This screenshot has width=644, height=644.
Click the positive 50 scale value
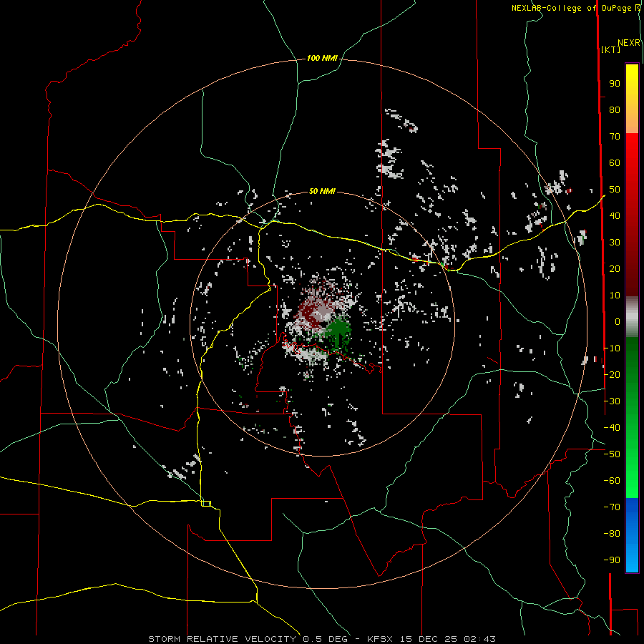pos(615,190)
